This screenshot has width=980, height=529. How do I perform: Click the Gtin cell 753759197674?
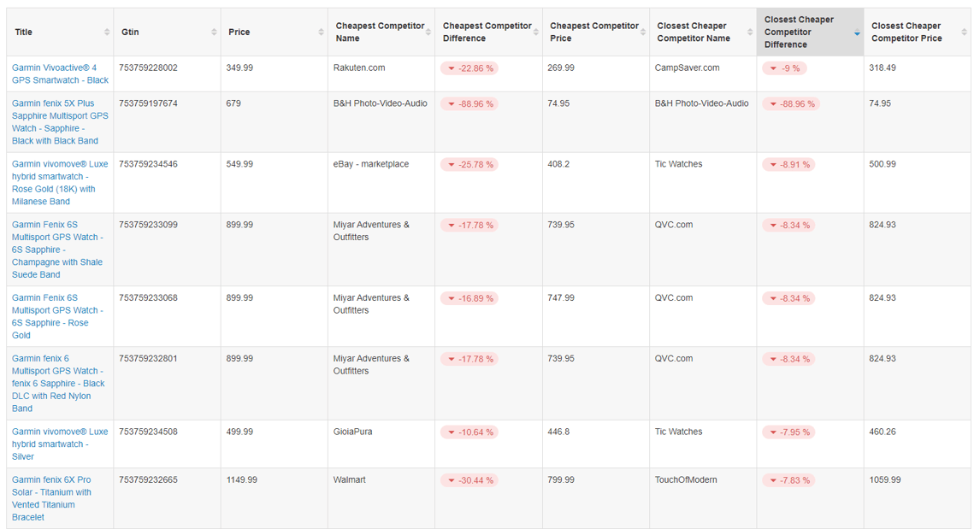tap(149, 103)
